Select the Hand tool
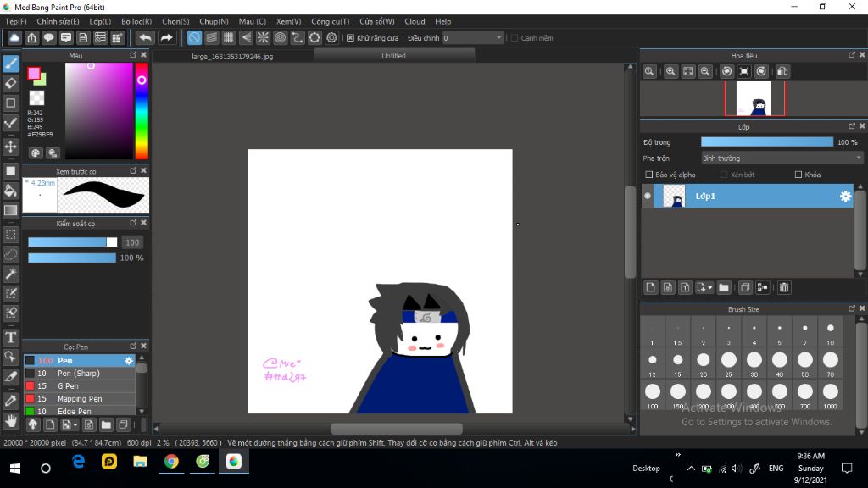The height and width of the screenshot is (488, 868). (x=11, y=421)
